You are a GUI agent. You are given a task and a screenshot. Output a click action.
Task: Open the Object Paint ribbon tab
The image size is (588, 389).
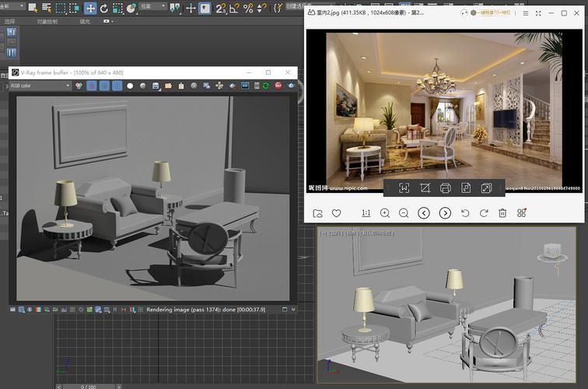click(x=47, y=21)
